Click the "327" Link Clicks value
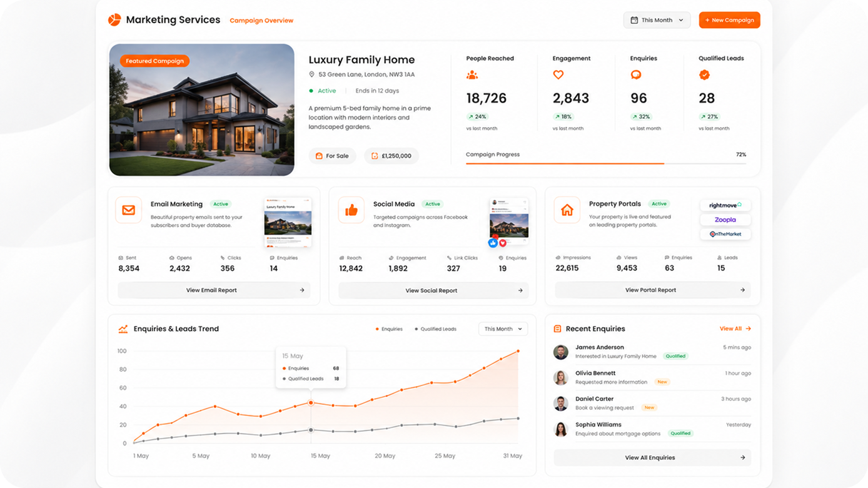This screenshot has height=488, width=868. (453, 268)
